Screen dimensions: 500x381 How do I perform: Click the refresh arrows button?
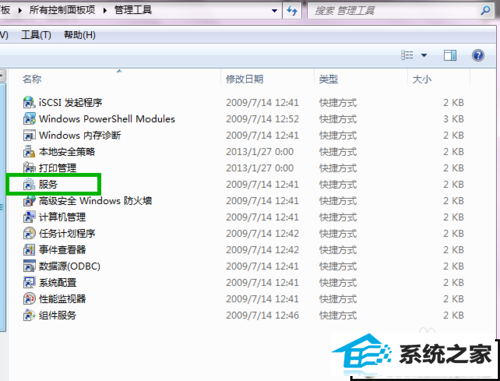(x=292, y=11)
